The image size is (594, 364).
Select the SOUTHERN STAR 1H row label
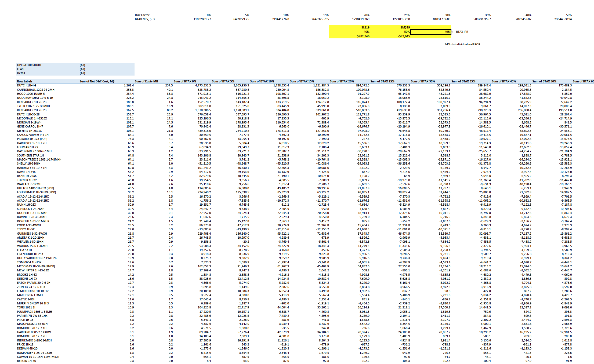pos(30,155)
